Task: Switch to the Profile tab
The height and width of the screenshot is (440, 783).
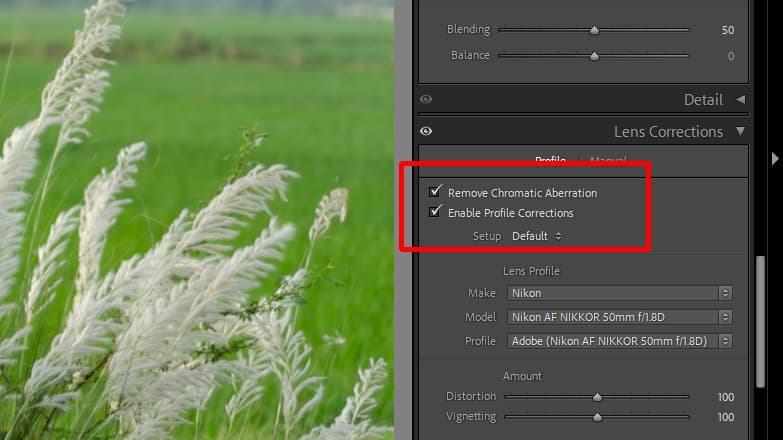Action: (x=550, y=160)
